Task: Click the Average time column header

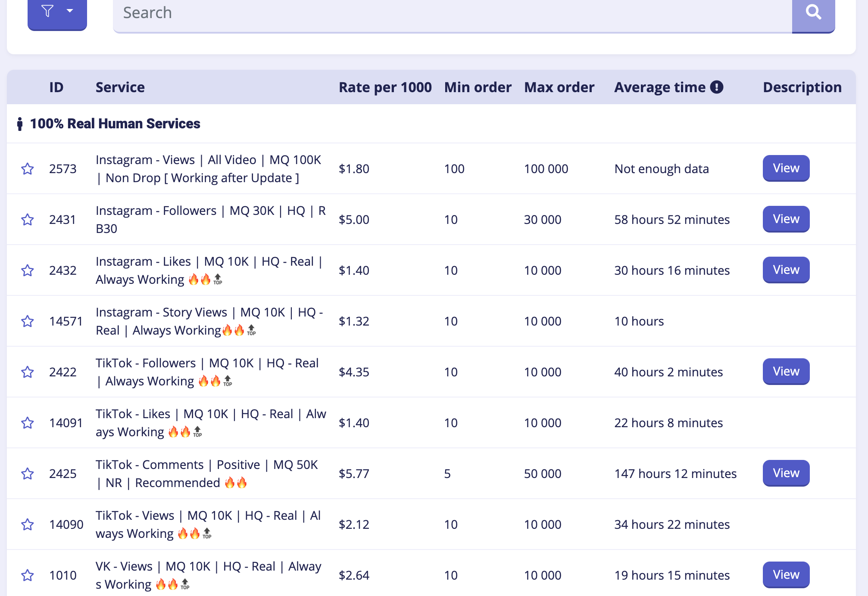Action: [660, 87]
